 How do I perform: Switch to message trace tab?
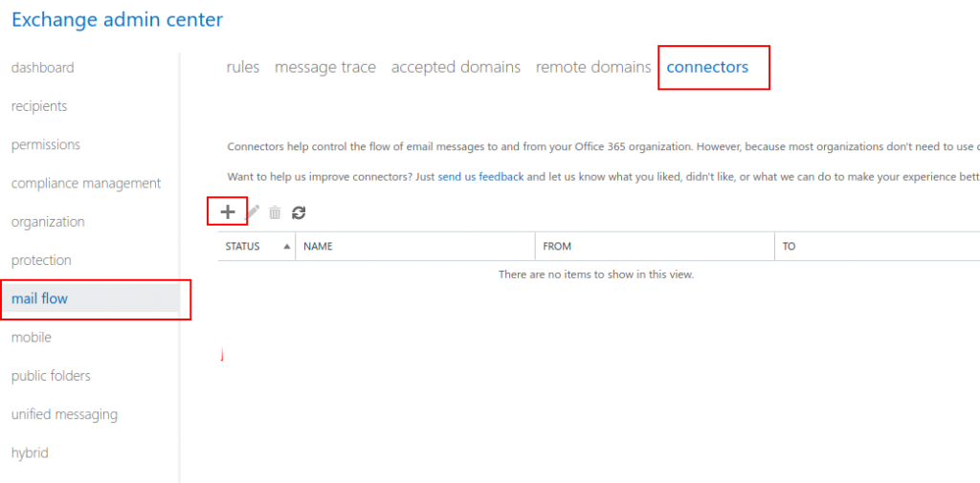click(x=325, y=67)
